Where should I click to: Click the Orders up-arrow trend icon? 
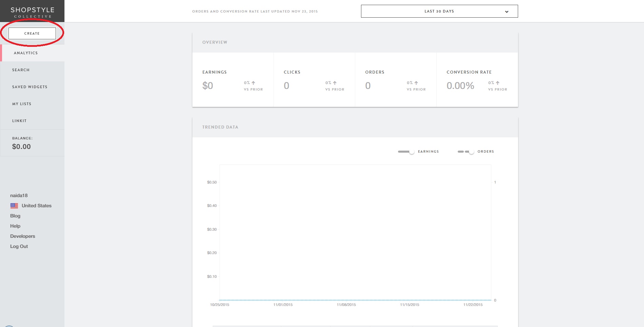pyautogui.click(x=416, y=83)
